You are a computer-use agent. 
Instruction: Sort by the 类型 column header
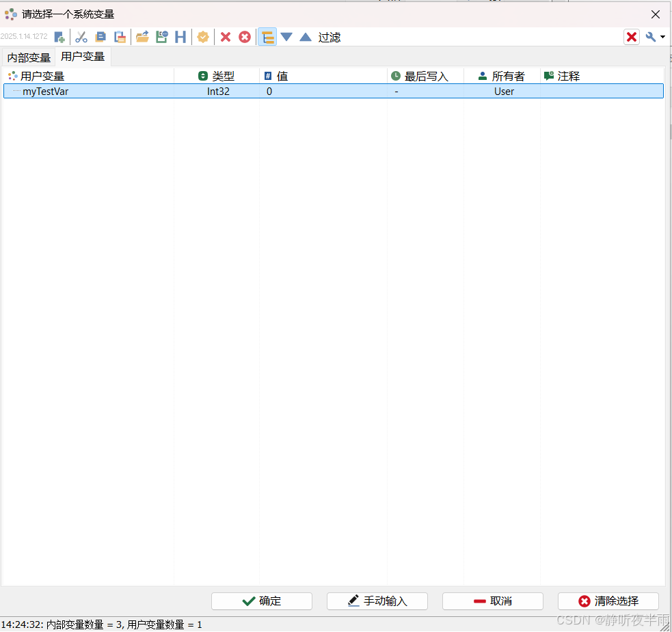[217, 77]
